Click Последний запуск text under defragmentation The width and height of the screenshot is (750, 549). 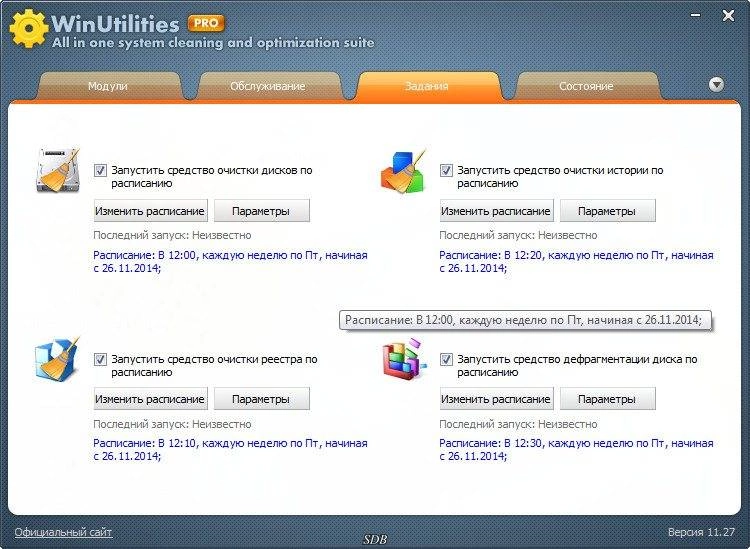click(518, 424)
